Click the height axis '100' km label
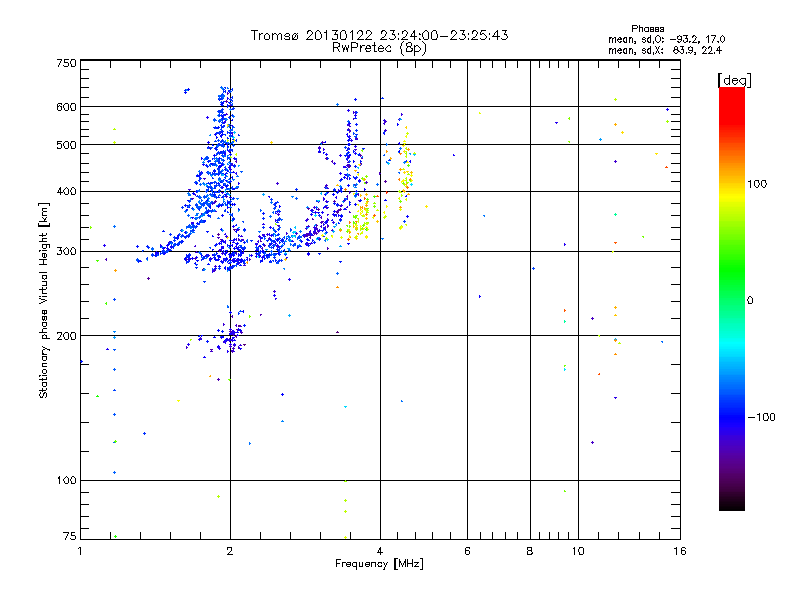The width and height of the screenshot is (800, 600). pos(66,480)
